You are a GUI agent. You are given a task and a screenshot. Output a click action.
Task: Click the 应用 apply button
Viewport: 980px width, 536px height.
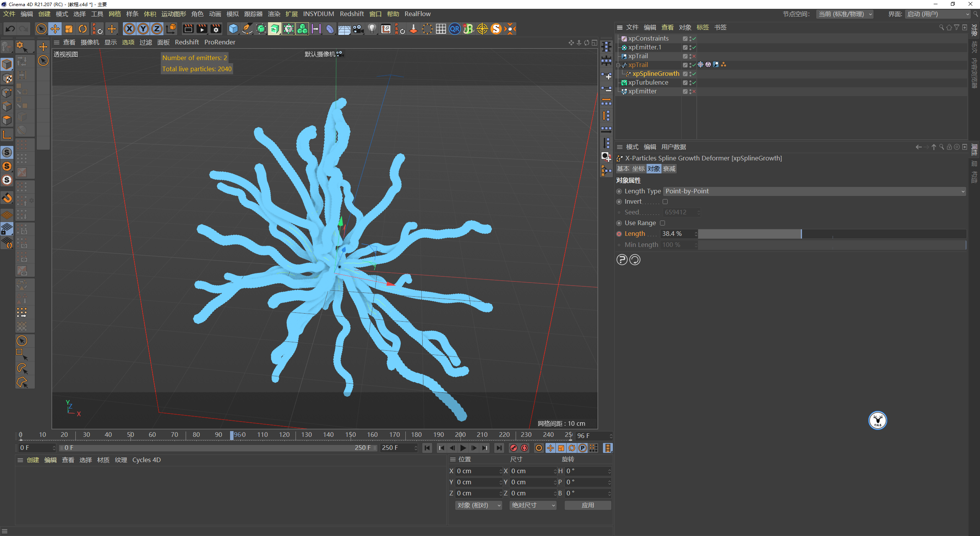(x=588, y=505)
